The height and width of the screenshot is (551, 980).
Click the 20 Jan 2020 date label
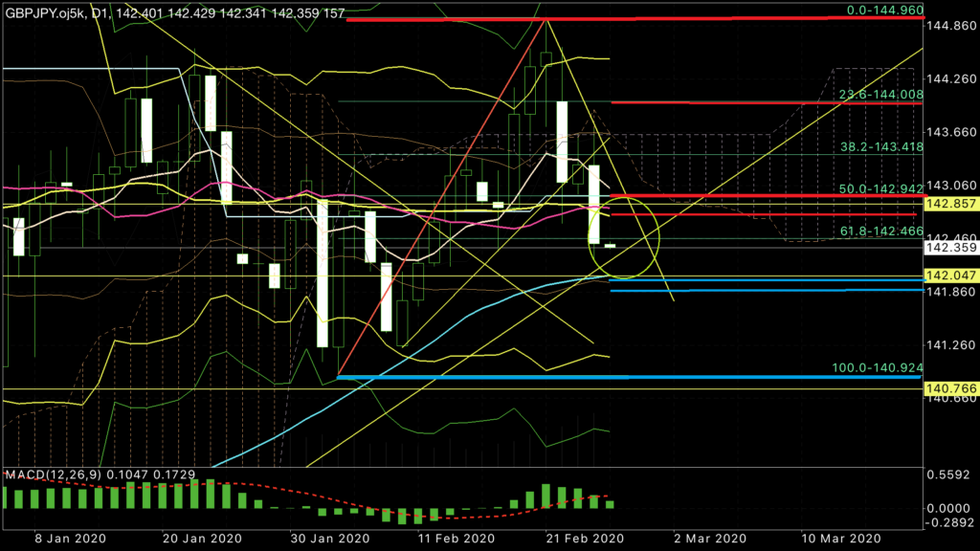pos(202,539)
